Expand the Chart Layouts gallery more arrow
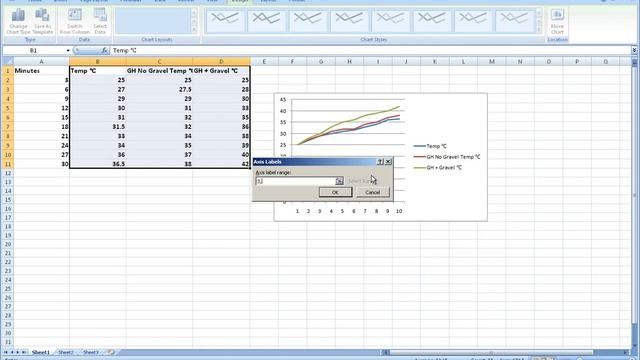640x360 pixels. pos(194,29)
